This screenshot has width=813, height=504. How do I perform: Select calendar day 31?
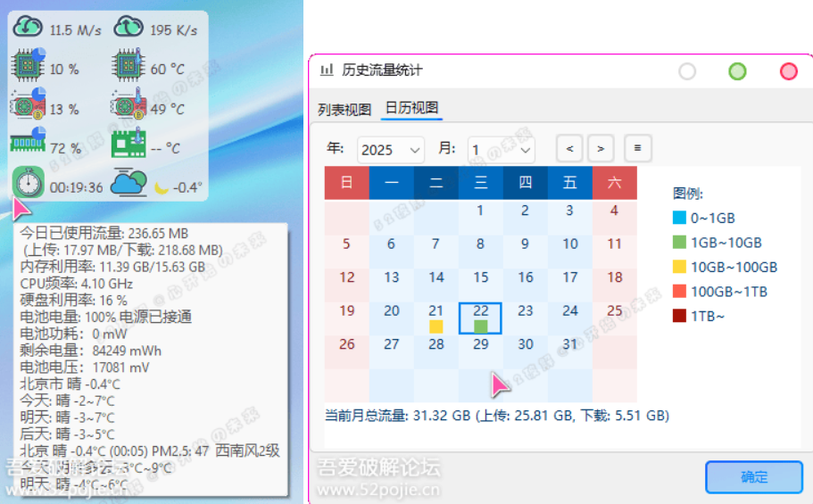pos(570,351)
